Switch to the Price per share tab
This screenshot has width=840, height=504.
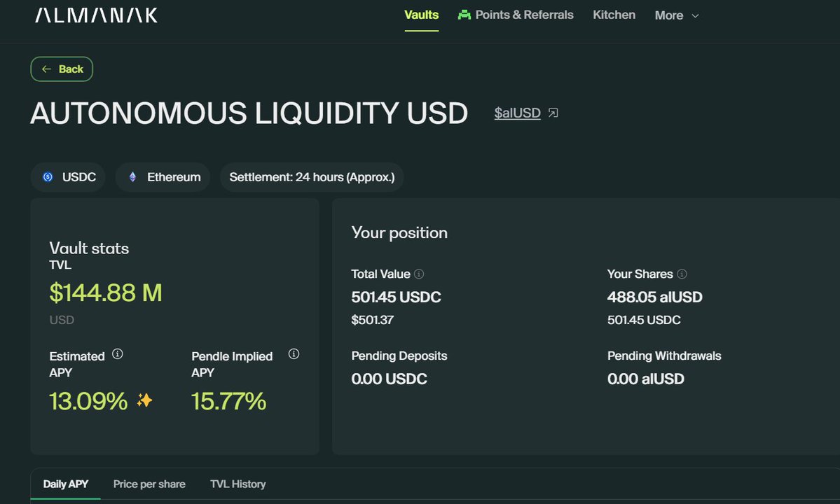(x=149, y=484)
